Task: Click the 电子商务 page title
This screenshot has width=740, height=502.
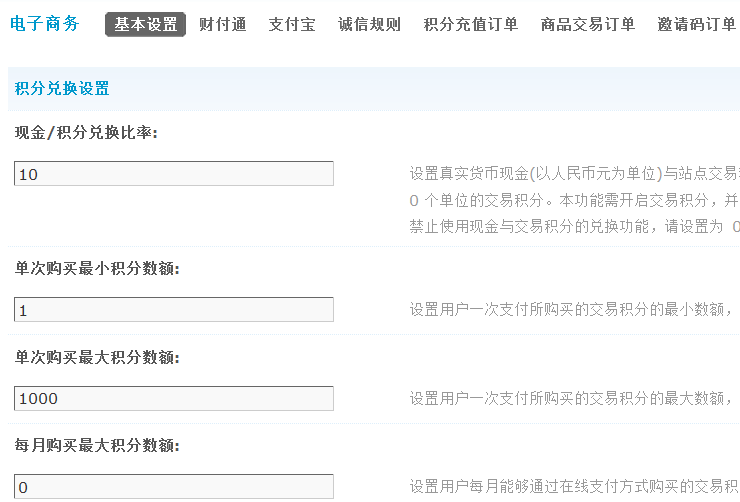Action: pyautogui.click(x=44, y=23)
